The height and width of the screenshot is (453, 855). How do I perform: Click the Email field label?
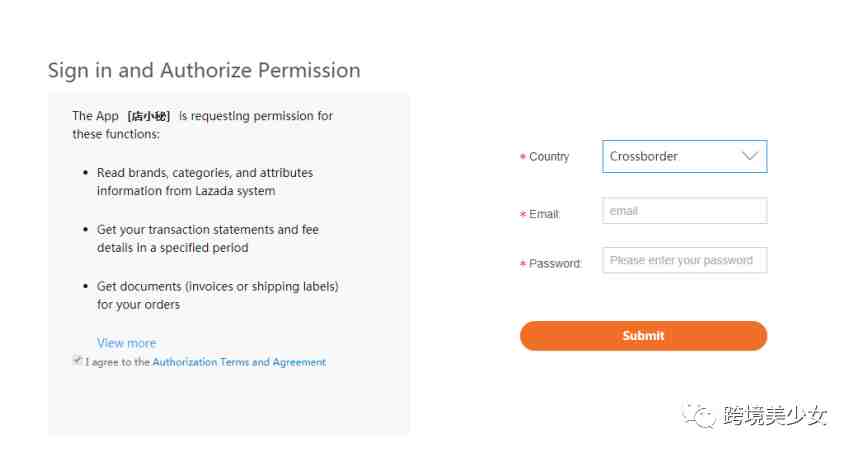(x=544, y=214)
